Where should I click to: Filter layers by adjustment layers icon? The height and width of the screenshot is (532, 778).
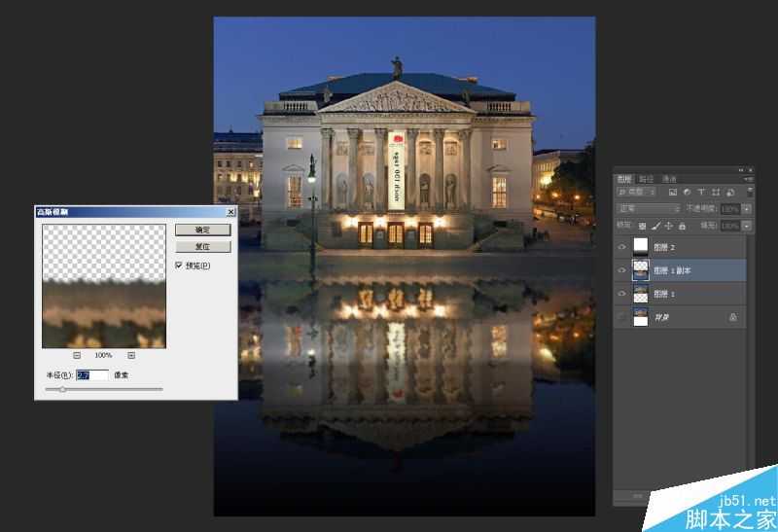tap(687, 192)
